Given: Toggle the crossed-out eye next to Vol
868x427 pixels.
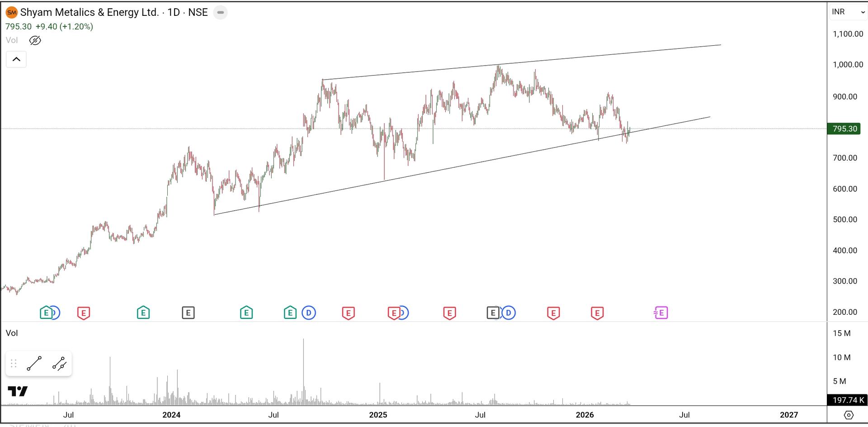Looking at the screenshot, I should pos(35,40).
